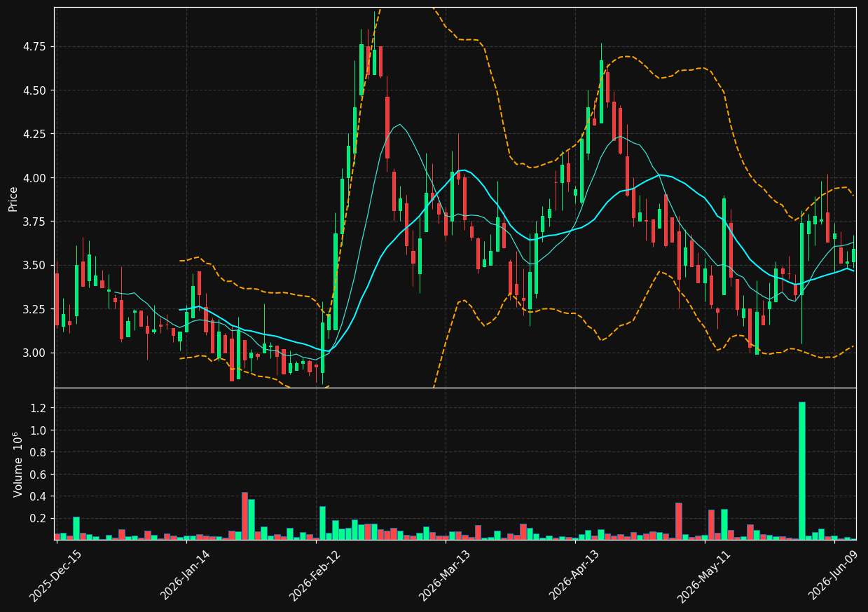Click the 4.75 price tick label
The height and width of the screenshot is (612, 868).
click(x=35, y=47)
